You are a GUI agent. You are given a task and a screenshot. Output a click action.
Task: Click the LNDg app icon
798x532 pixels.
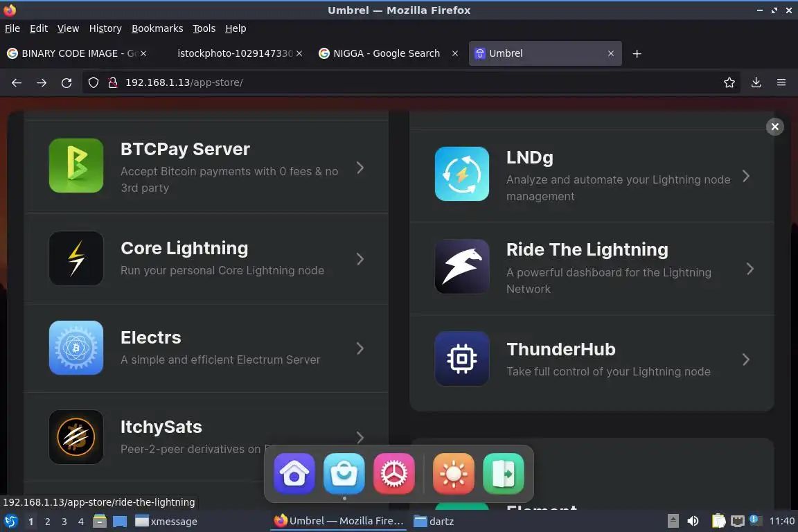point(461,174)
